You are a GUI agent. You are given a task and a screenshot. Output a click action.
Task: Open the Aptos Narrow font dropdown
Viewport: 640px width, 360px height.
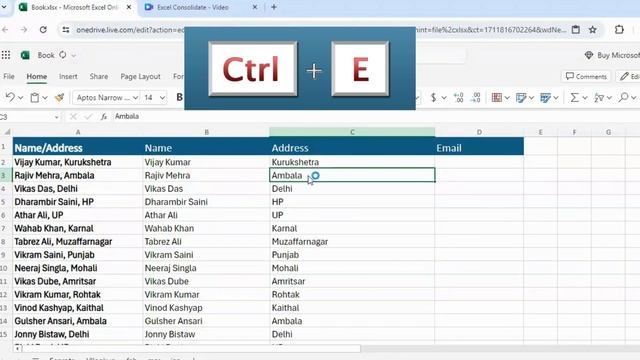pyautogui.click(x=135, y=98)
